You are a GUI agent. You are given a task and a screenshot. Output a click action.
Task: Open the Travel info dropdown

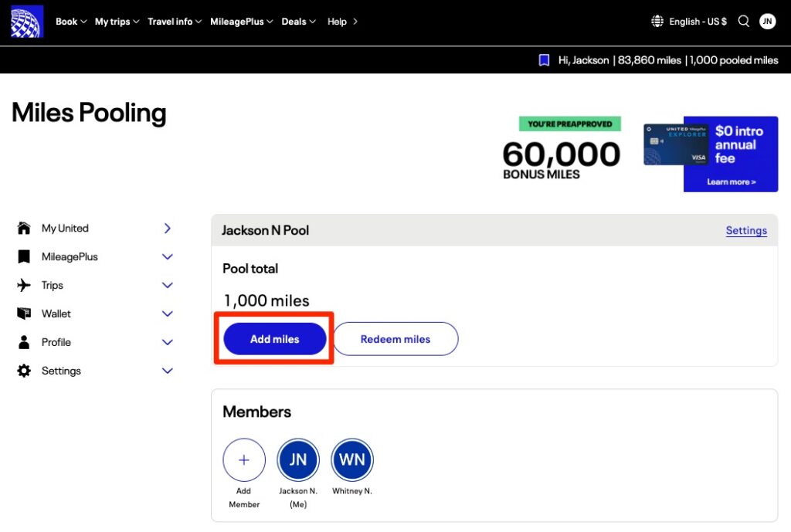173,22
